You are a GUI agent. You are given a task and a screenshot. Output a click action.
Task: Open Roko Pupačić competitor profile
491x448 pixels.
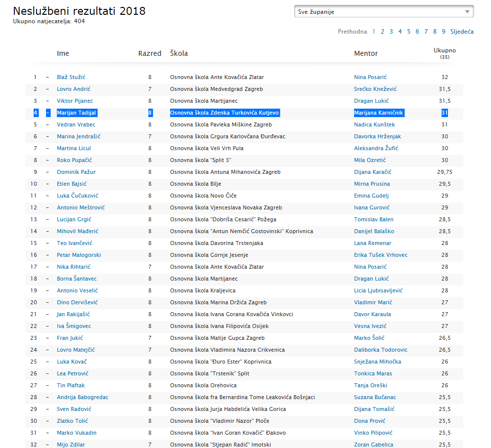[74, 160]
